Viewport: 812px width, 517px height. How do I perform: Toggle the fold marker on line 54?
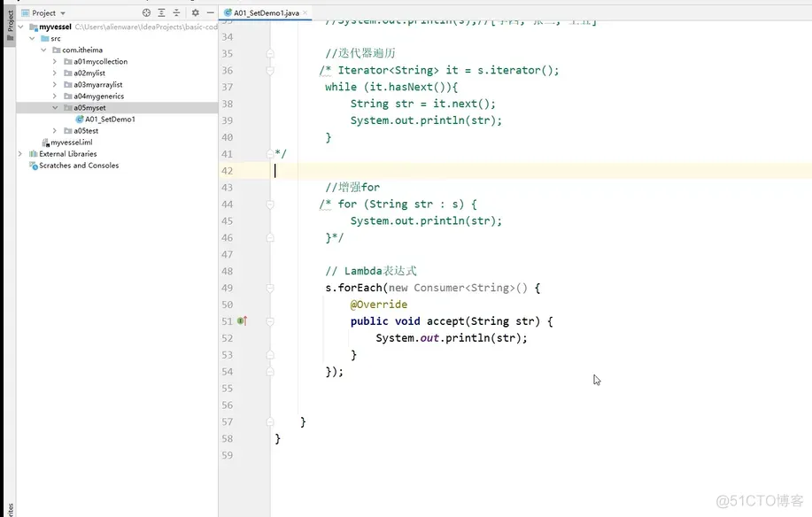[270, 372]
